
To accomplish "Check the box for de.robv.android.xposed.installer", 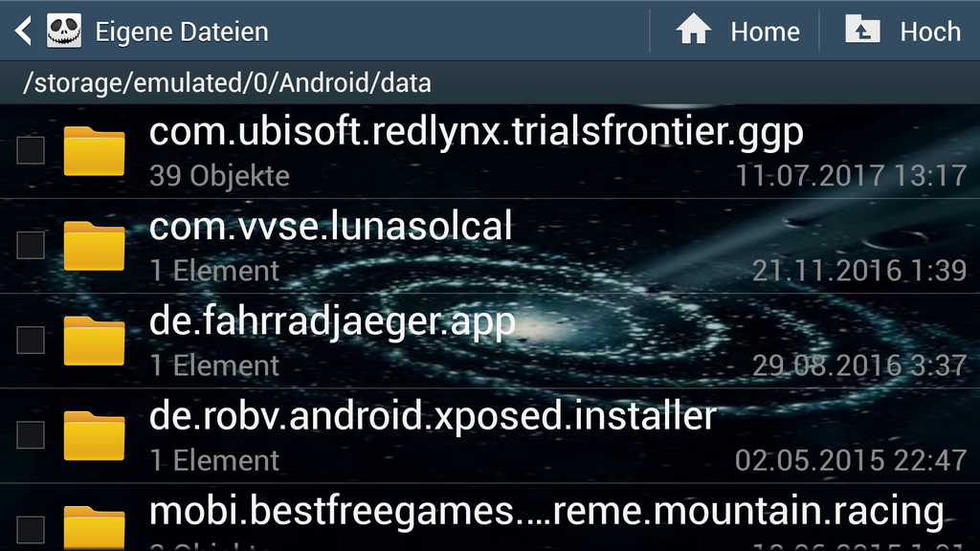I will pyautogui.click(x=31, y=435).
